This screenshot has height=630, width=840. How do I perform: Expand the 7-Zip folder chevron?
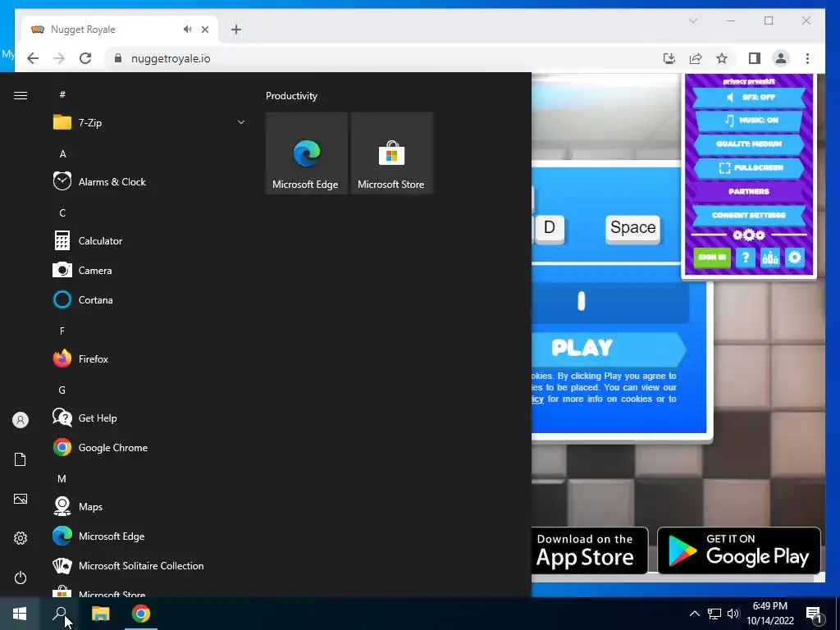241,123
